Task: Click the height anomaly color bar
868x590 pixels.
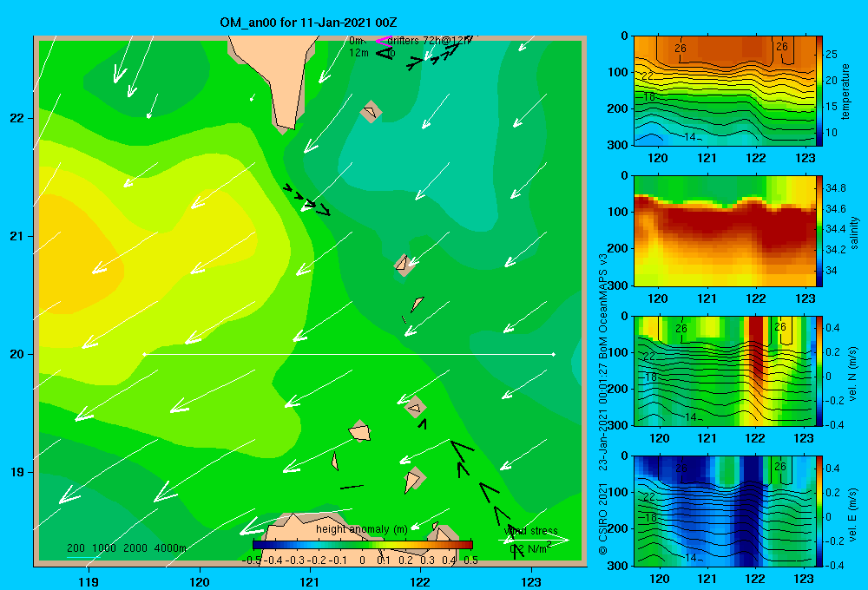Action: click(x=363, y=545)
